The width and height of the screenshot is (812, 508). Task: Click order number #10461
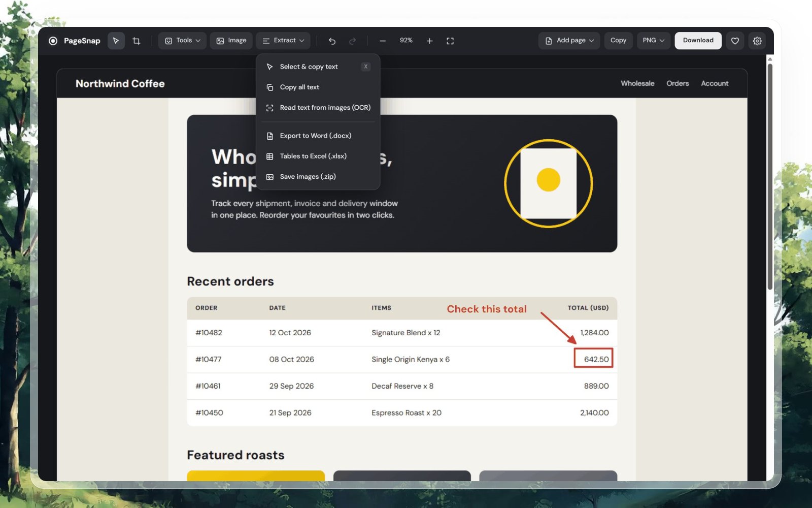pos(208,386)
